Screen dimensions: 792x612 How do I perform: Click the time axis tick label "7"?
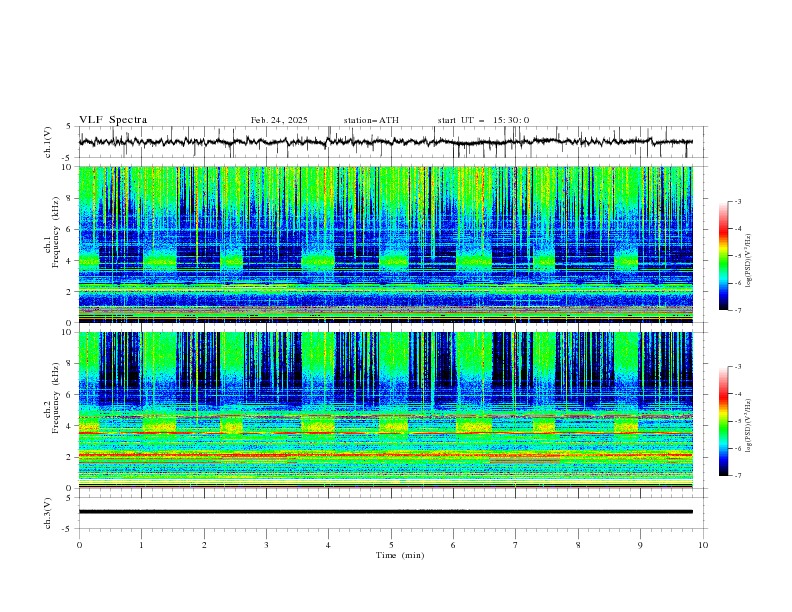[516, 545]
